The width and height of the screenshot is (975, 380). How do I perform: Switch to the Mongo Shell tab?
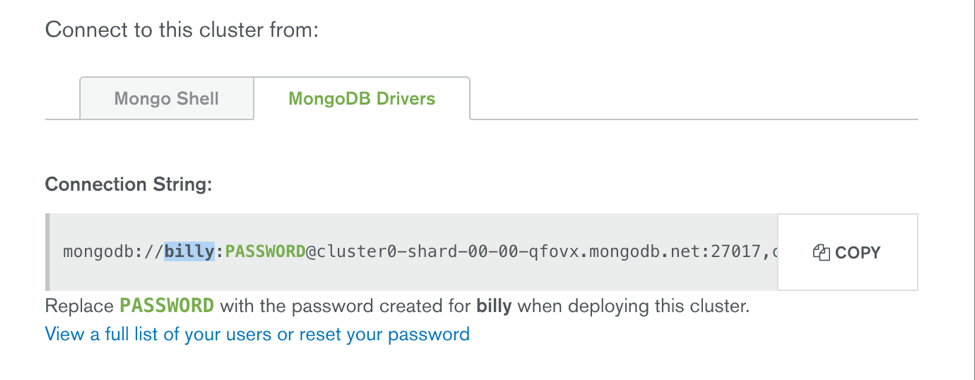click(x=167, y=99)
